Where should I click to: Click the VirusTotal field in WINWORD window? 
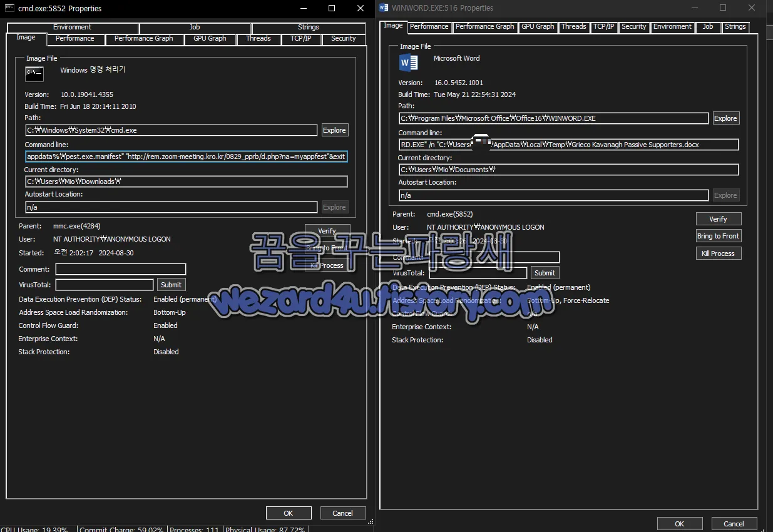pos(478,273)
